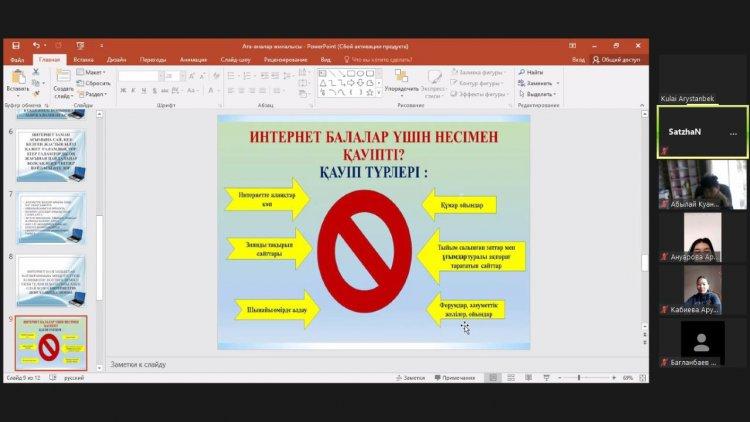Click the Save icon in quick access toolbar

(15, 45)
